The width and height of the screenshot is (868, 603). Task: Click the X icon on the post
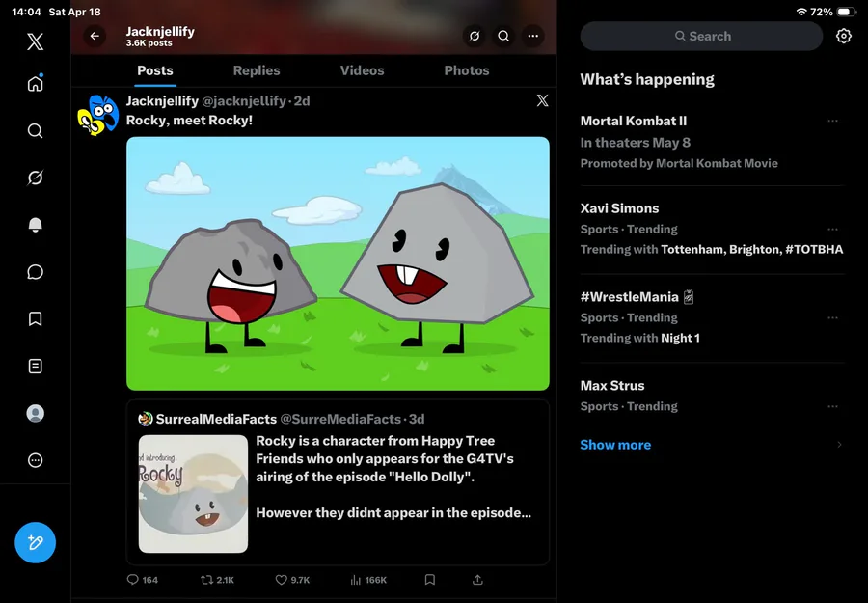[x=542, y=100]
